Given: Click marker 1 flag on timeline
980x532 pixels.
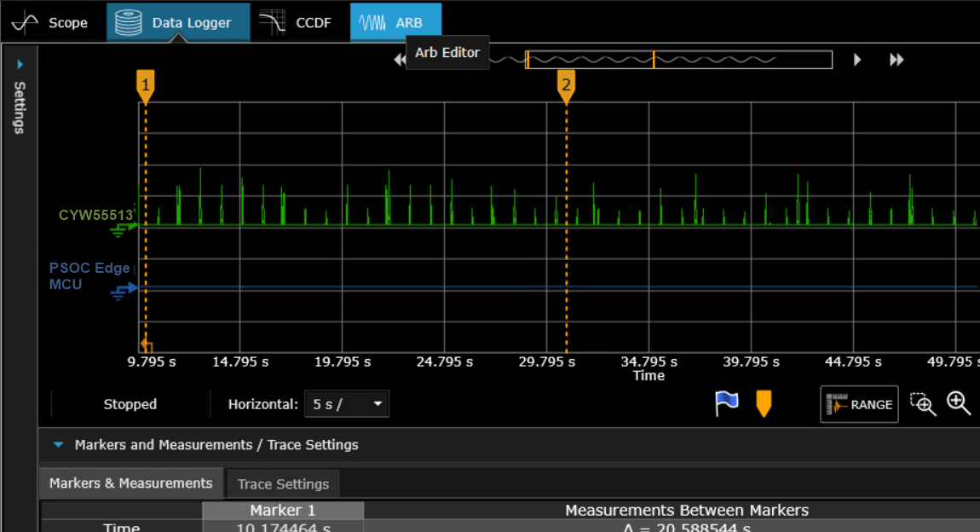Looking at the screenshot, I should click(146, 85).
